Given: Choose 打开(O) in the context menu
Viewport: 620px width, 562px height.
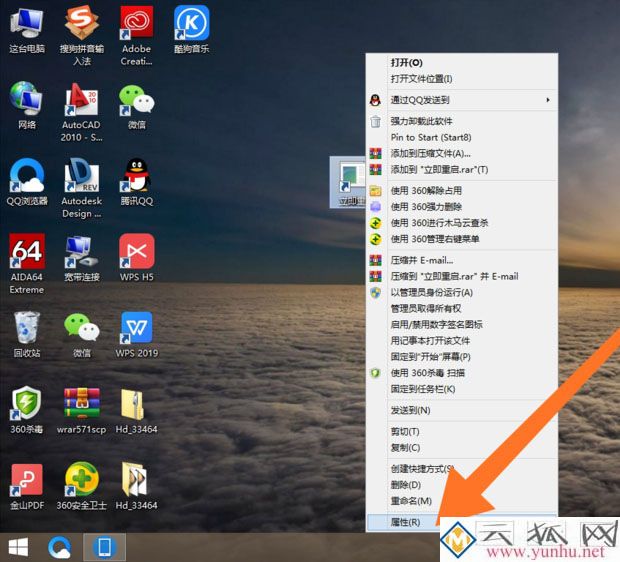Looking at the screenshot, I should click(462, 62).
